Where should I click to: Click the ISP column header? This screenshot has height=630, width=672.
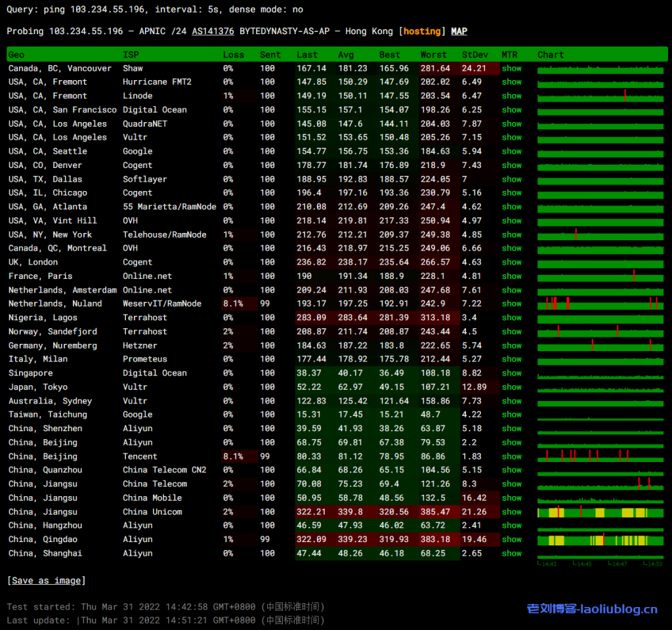coord(131,55)
